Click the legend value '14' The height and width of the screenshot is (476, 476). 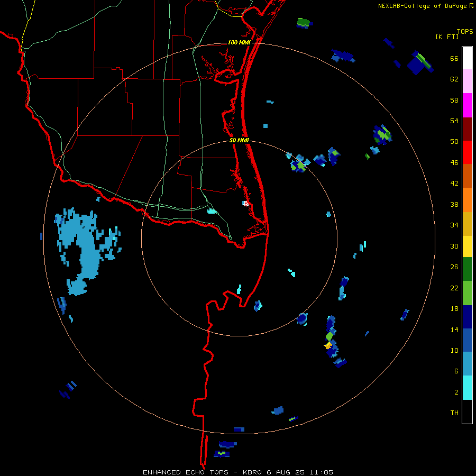(x=454, y=329)
